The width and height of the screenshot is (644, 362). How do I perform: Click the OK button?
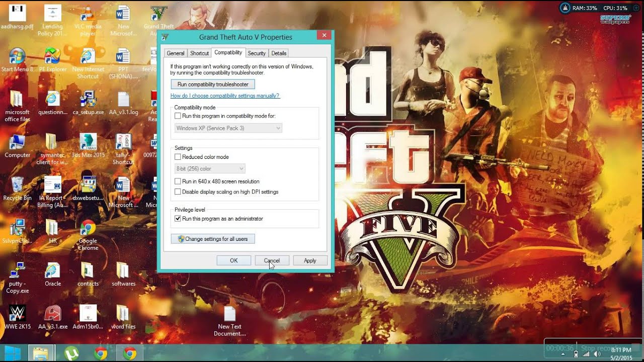click(x=234, y=260)
